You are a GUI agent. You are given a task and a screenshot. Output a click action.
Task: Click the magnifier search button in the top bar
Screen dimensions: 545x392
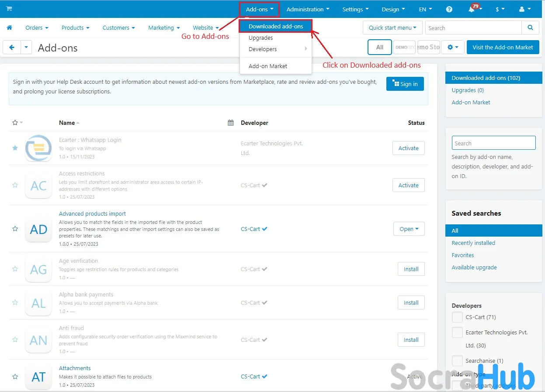point(530,28)
